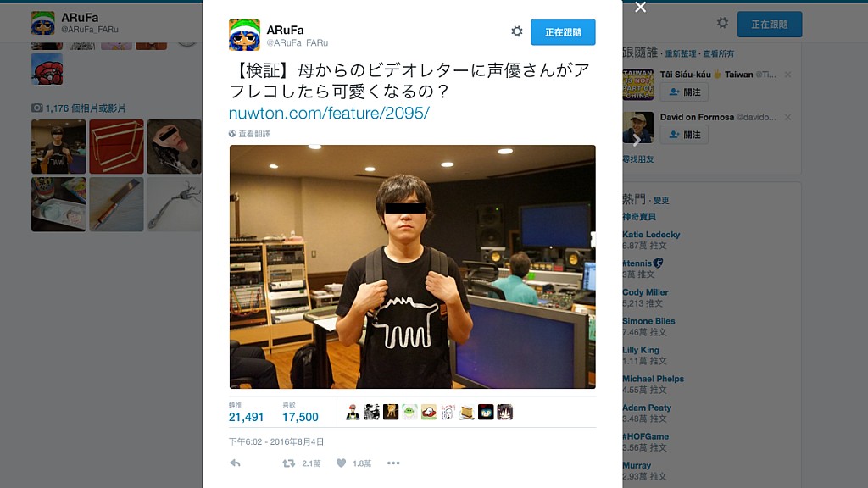Image resolution: width=868 pixels, height=488 pixels.
Task: Open tweet gear settings dropdown
Action: (x=516, y=31)
